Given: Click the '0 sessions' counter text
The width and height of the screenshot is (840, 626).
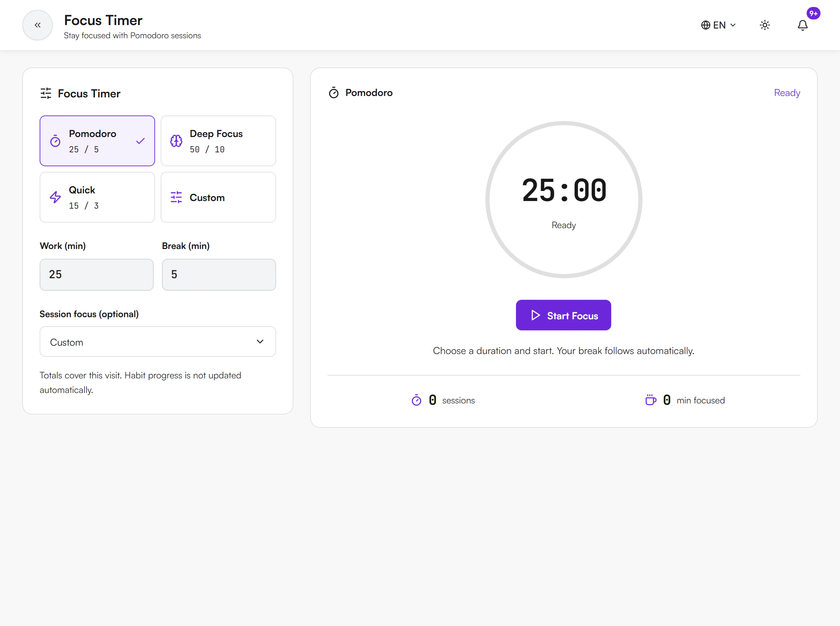Looking at the screenshot, I should click(x=451, y=400).
